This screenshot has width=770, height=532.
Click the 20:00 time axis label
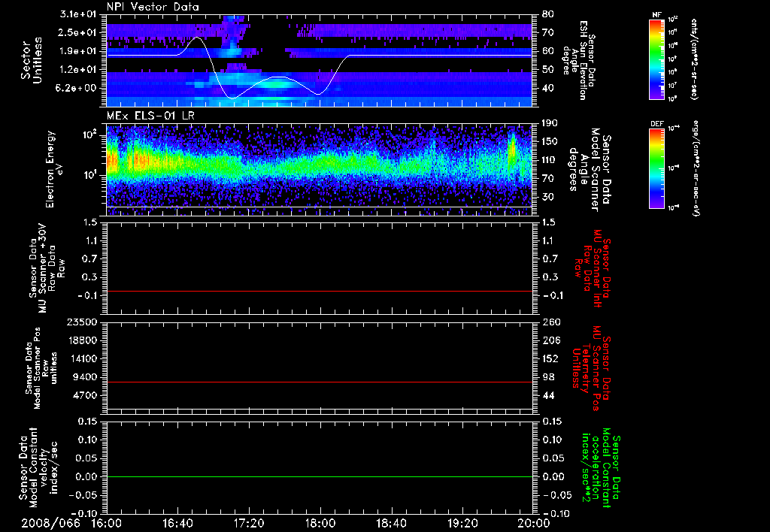coord(533,523)
